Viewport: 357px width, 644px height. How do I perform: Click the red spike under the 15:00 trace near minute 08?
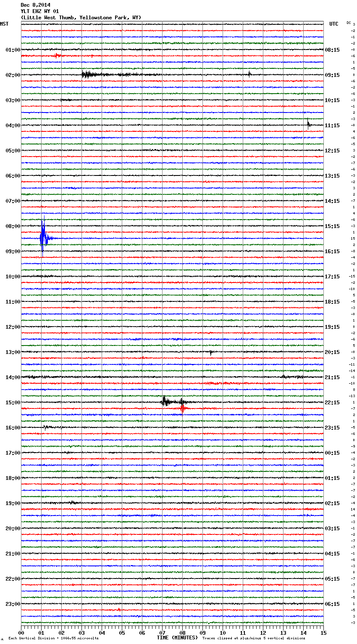tap(182, 408)
